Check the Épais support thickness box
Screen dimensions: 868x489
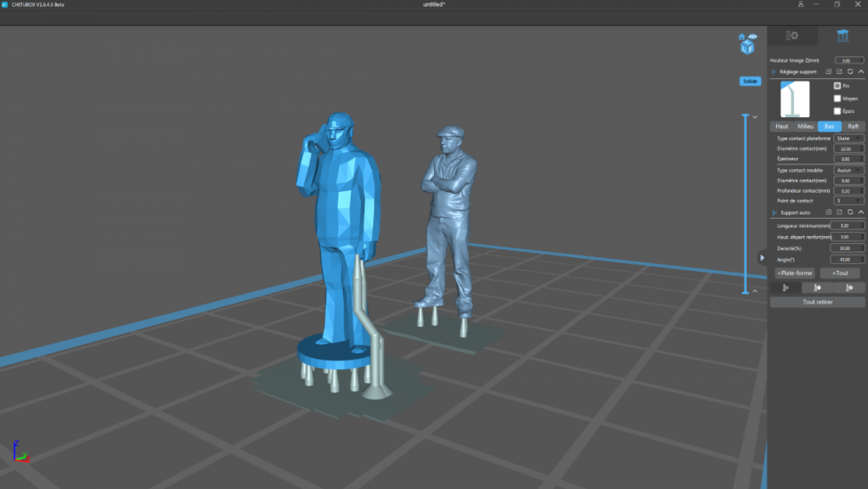(837, 111)
